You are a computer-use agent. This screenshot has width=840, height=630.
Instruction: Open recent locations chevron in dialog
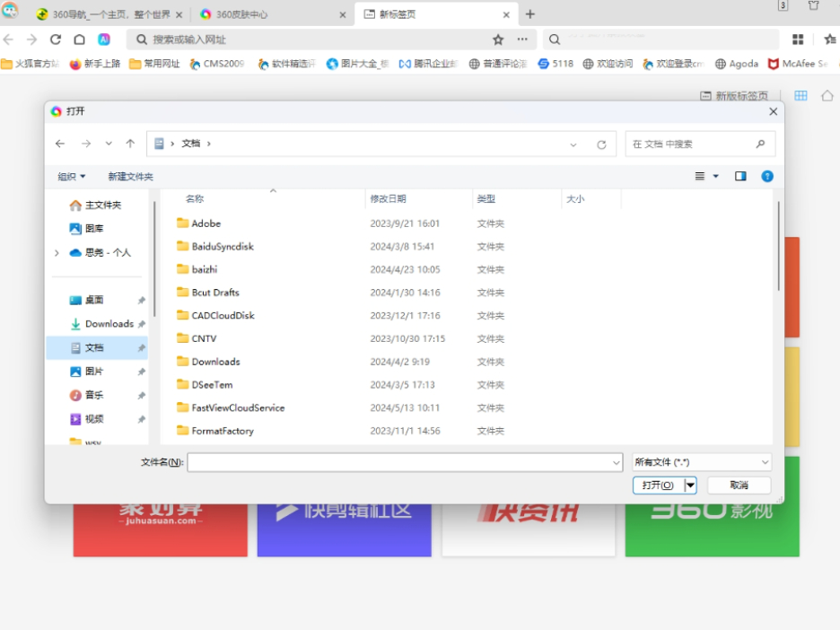[109, 144]
